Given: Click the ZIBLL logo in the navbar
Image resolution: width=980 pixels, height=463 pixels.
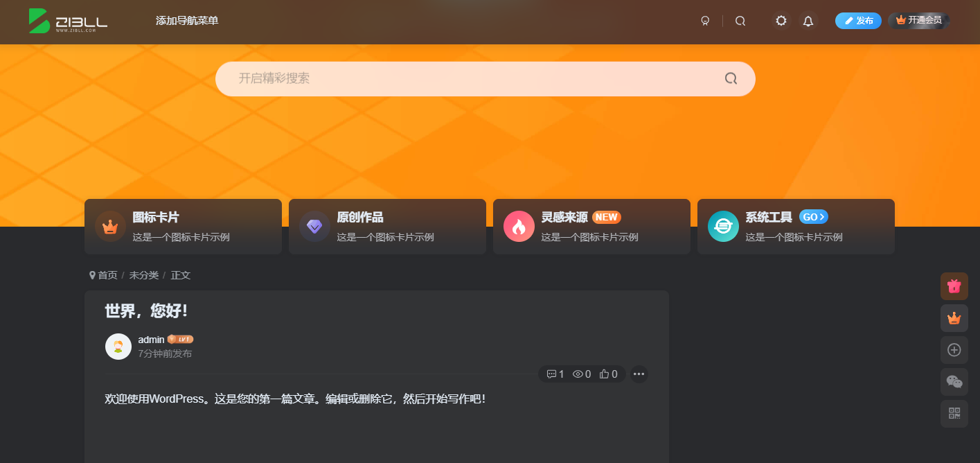Looking at the screenshot, I should (67, 21).
